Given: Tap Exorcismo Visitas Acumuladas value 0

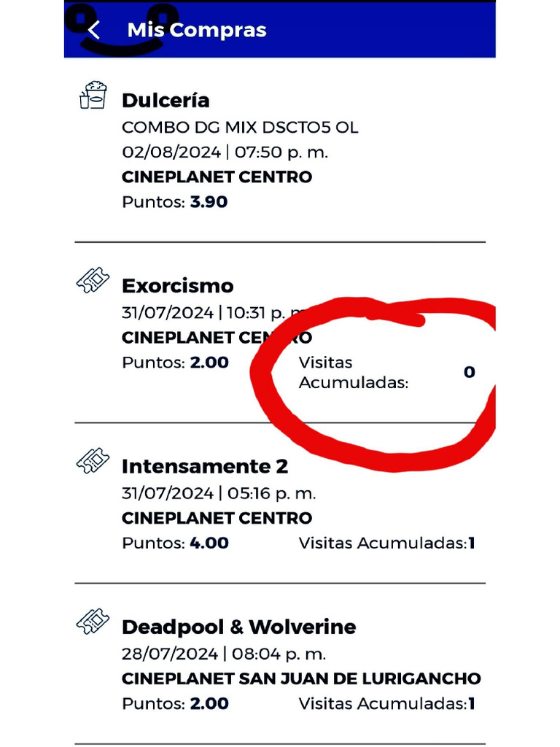Looking at the screenshot, I should tap(469, 372).
